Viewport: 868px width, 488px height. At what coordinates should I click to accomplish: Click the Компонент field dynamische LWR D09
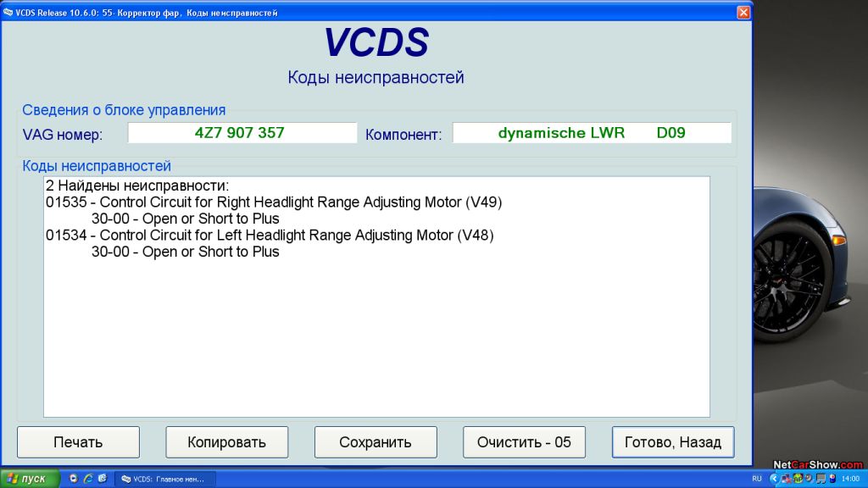tap(592, 133)
